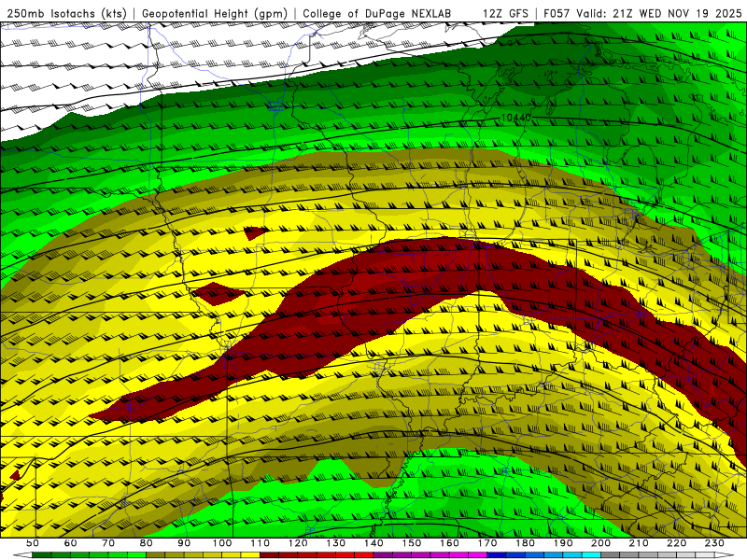This screenshot has height=560, width=747.
Task: Click the '230' label on the color scale
Action: [x=714, y=543]
